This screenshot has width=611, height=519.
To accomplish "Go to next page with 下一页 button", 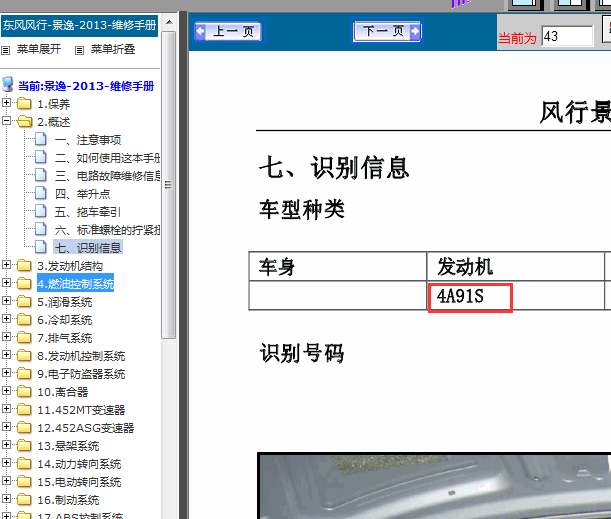I will (387, 31).
